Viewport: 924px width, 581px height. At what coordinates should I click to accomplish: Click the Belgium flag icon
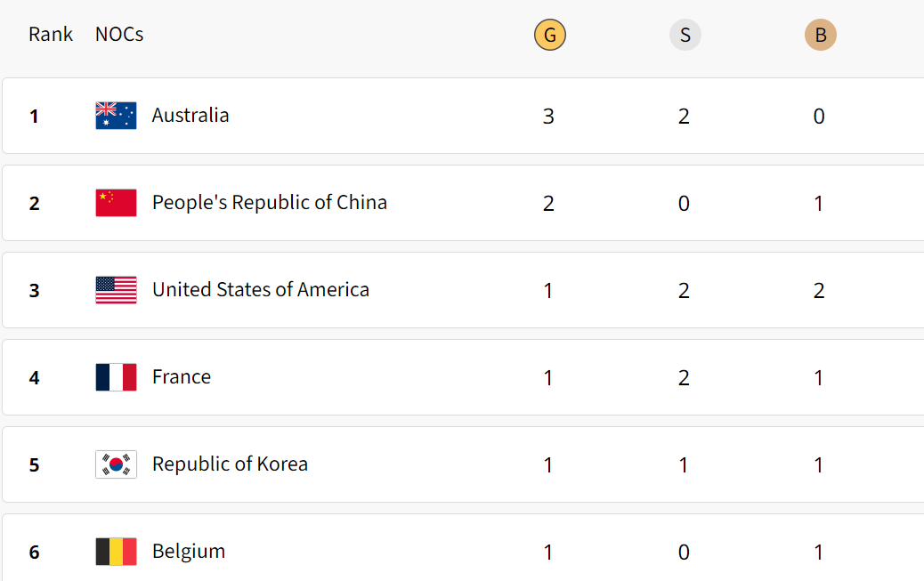tap(116, 552)
